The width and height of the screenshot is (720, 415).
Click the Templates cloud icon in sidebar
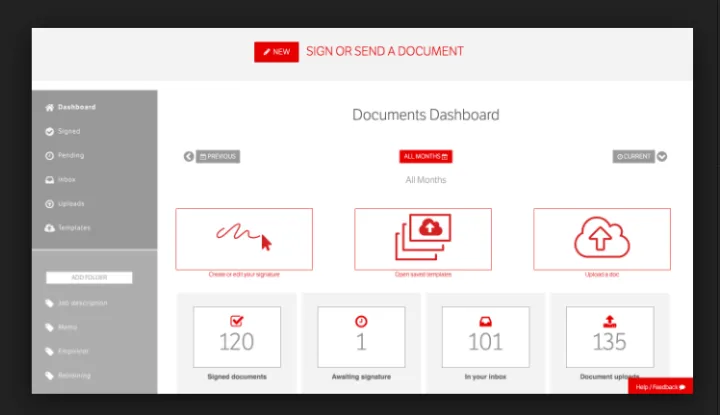(50, 228)
